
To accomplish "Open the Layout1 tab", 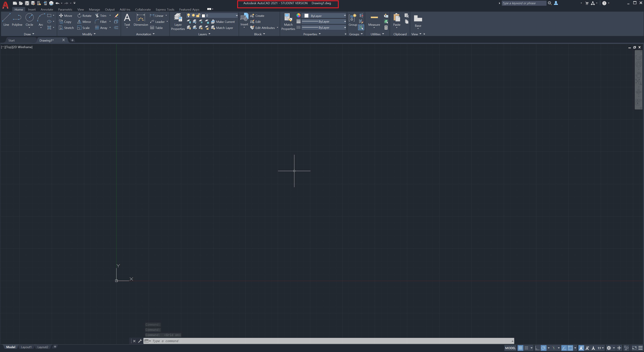I will [26, 347].
